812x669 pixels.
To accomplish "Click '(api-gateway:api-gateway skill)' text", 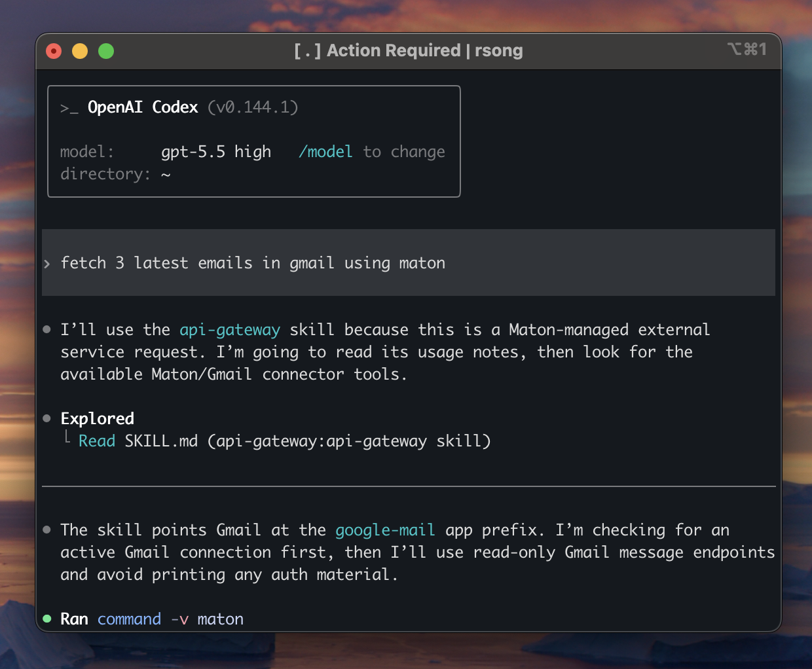I will [349, 441].
